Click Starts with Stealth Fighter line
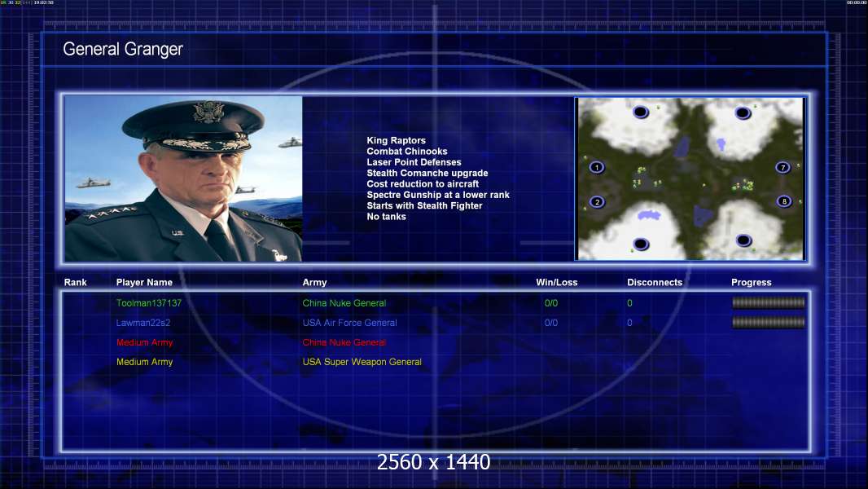Viewport: 868px width, 489px height. point(424,205)
